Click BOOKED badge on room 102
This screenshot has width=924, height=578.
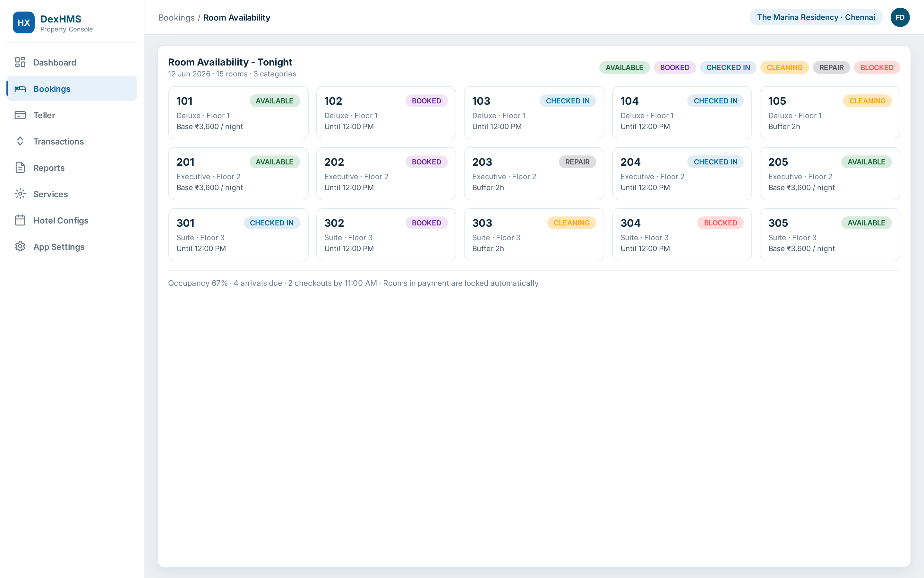coord(426,101)
